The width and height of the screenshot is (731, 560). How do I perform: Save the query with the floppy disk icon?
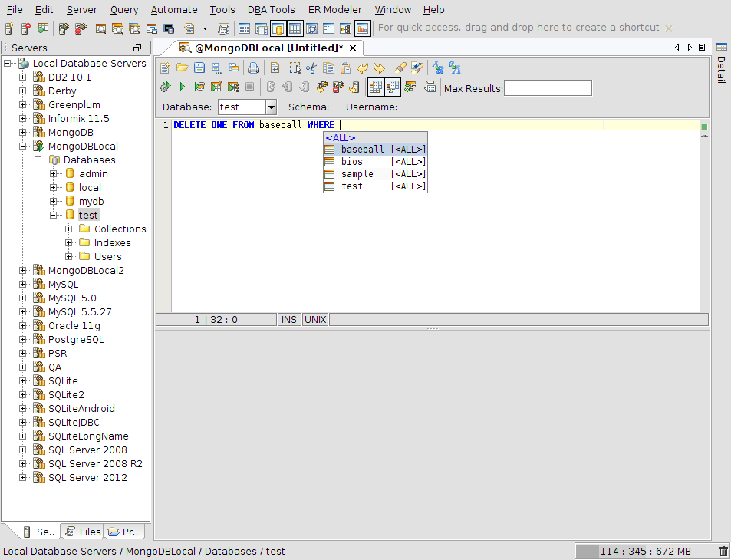click(199, 68)
